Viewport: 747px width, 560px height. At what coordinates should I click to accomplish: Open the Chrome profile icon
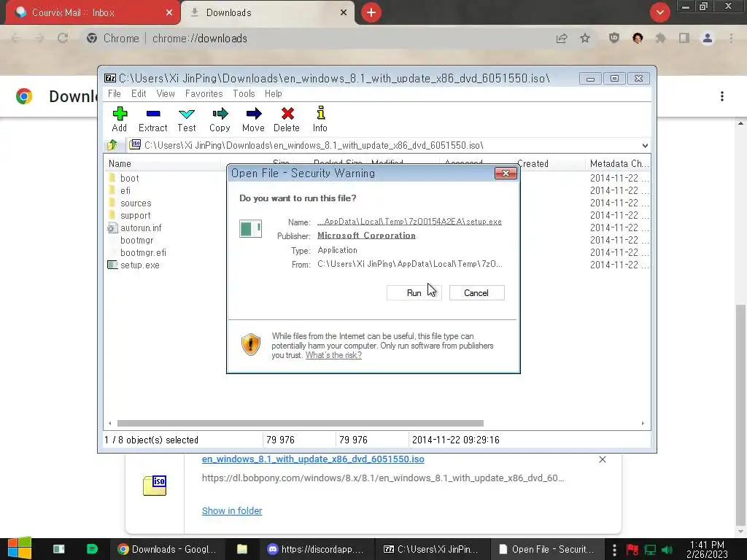tap(708, 38)
